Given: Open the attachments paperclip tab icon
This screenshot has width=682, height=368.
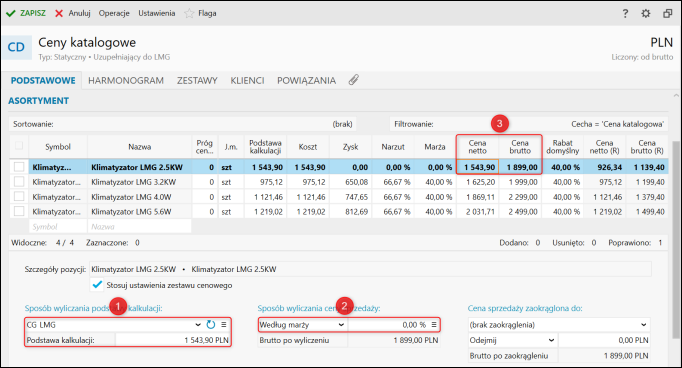Looking at the screenshot, I should [x=354, y=80].
